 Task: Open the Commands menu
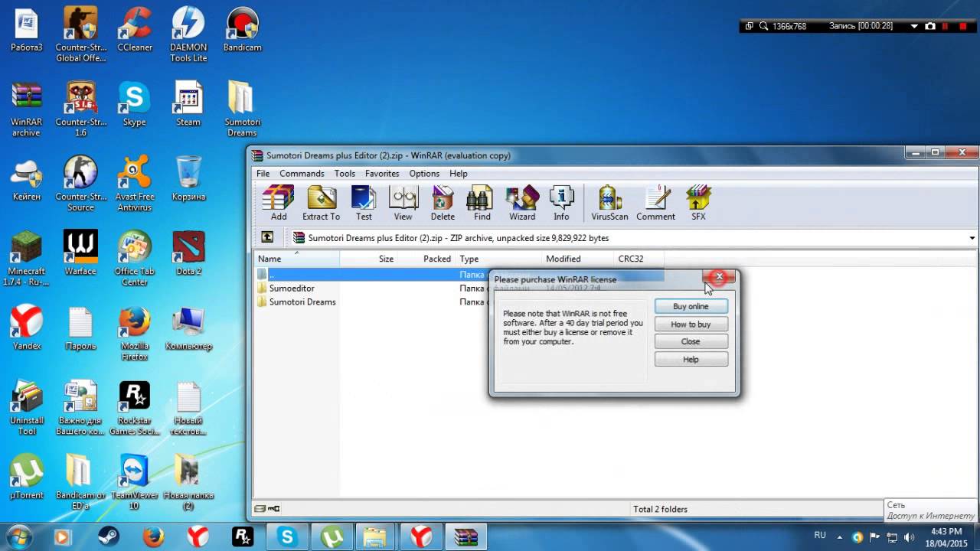tap(302, 174)
